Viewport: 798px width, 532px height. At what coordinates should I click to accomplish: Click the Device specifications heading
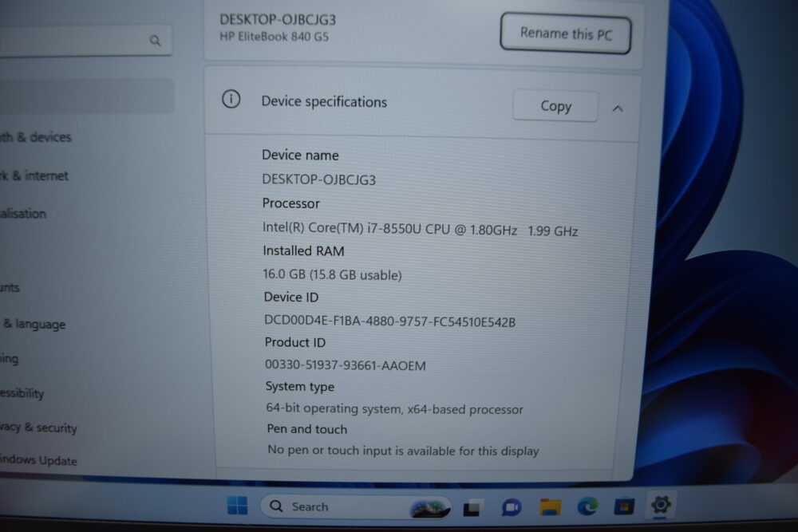[x=324, y=102]
